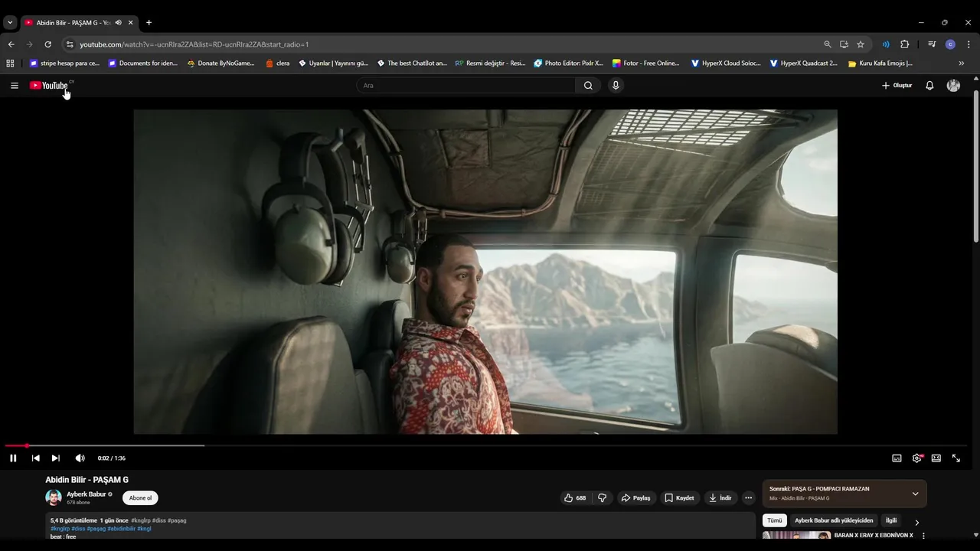980x551 pixels.
Task: Open the Donate ByNoGame bookmark
Action: coord(220,64)
